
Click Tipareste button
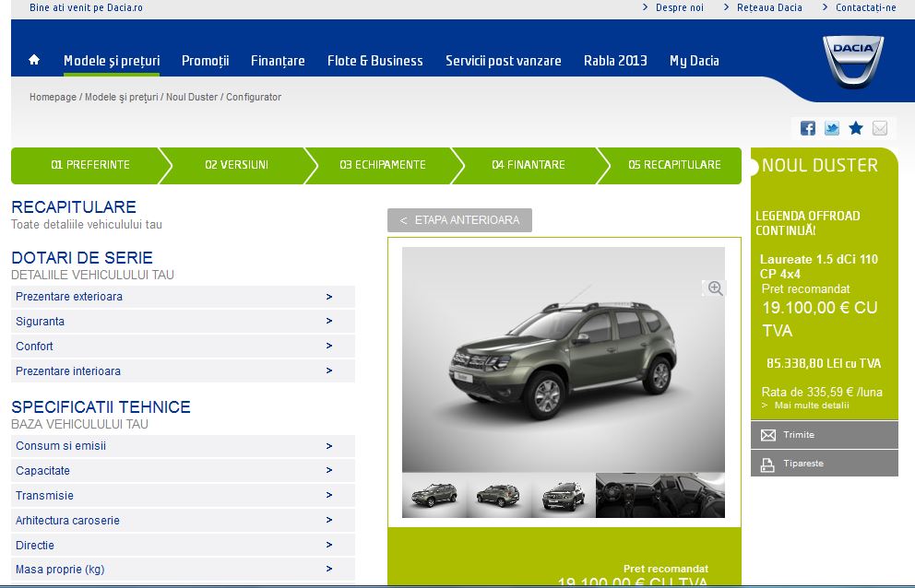(x=824, y=464)
